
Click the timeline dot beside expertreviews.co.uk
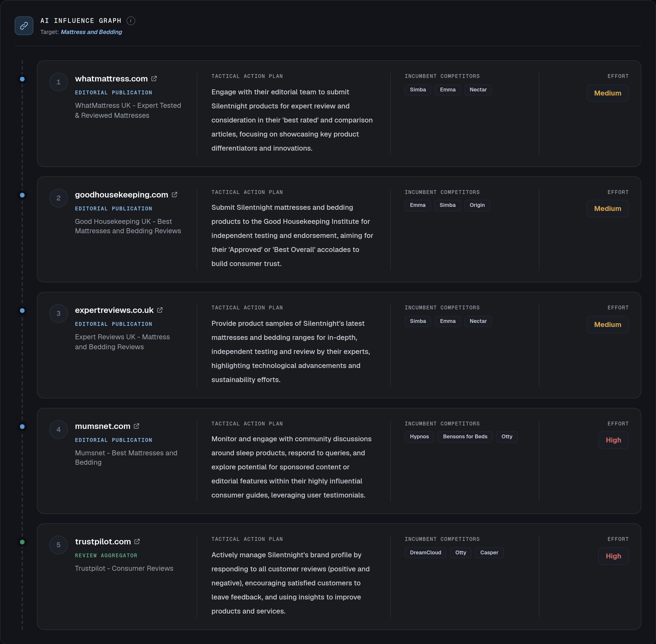pos(22,311)
